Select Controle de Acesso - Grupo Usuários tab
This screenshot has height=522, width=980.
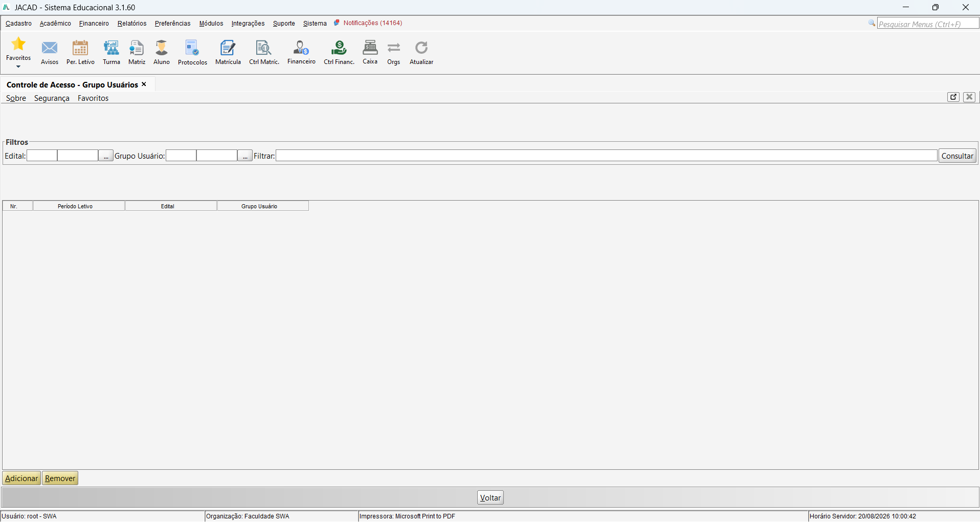[72, 85]
